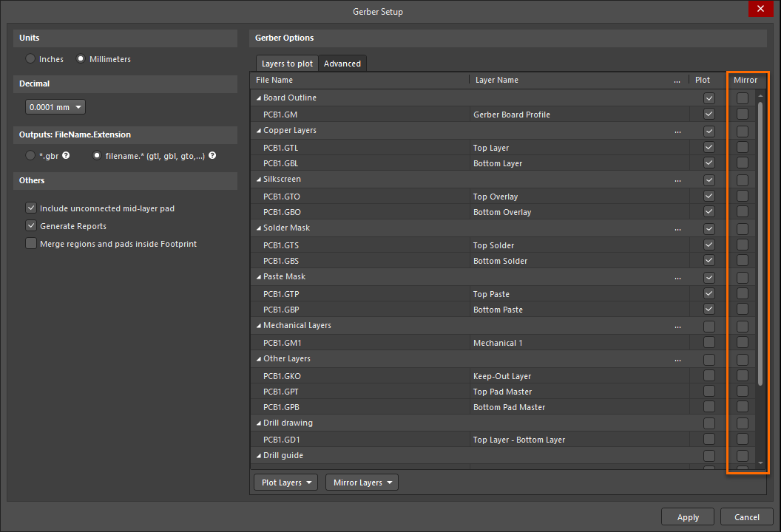Click the help icon next to *.gbr

tap(66, 156)
